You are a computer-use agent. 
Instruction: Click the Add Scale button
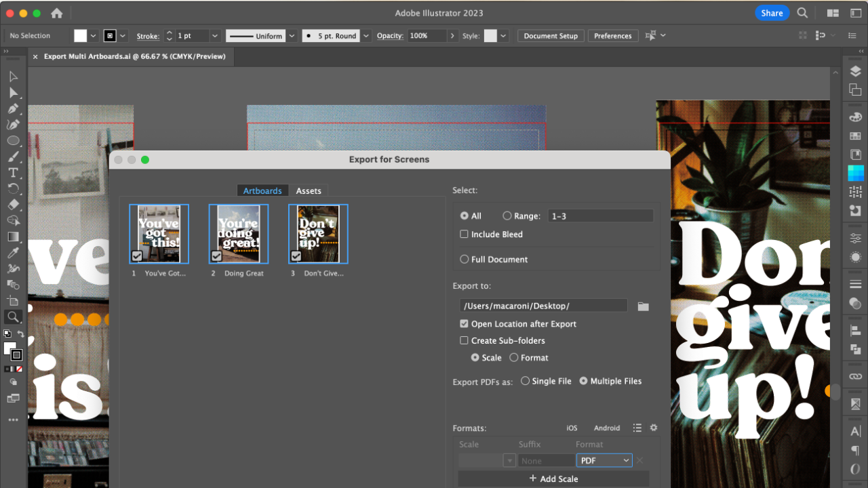pyautogui.click(x=554, y=479)
